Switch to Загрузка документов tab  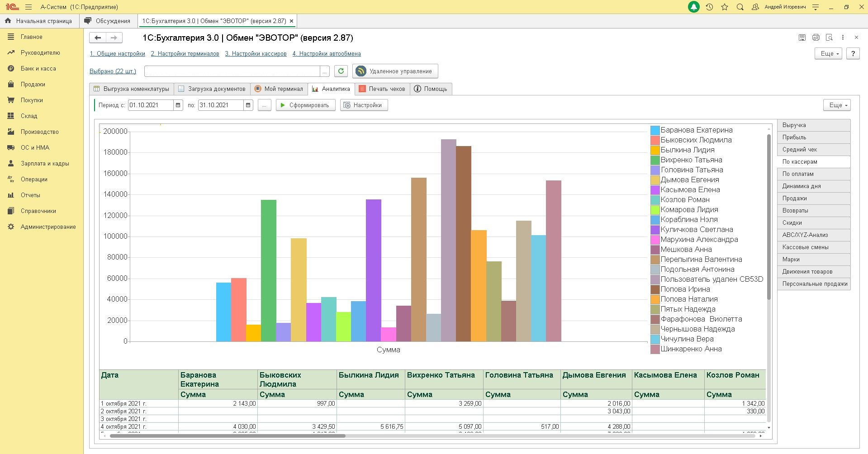point(212,89)
